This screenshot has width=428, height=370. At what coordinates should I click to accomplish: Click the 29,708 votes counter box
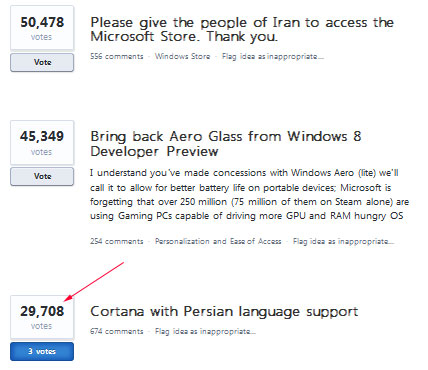tap(42, 317)
